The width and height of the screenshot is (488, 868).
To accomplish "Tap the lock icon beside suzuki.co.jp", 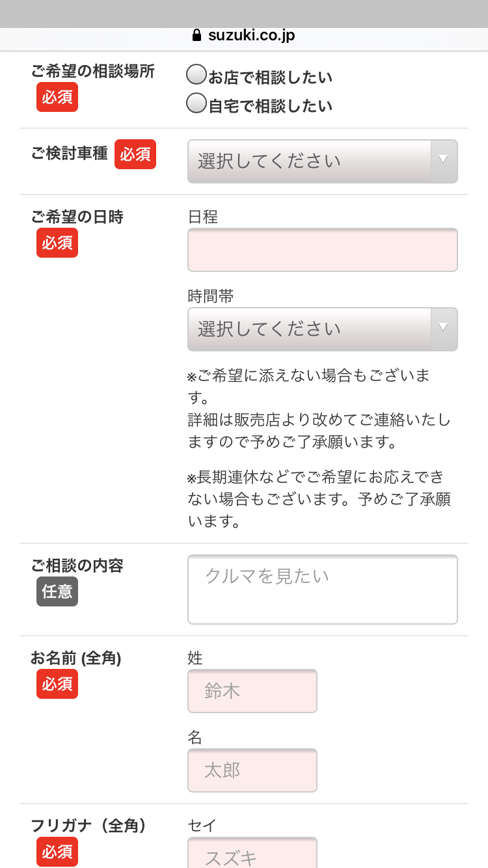I will pyautogui.click(x=197, y=35).
